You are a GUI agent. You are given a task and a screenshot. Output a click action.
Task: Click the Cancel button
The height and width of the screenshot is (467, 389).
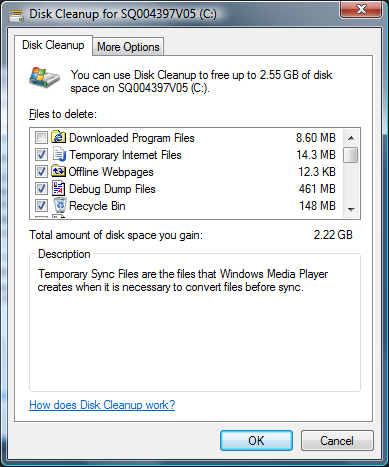coord(337,441)
